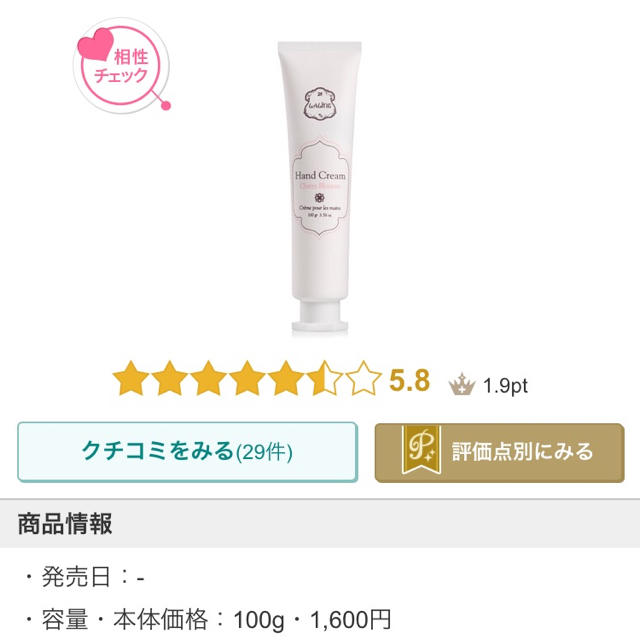Click the crown ranking icon
The height and width of the screenshot is (640, 640).
[462, 384]
